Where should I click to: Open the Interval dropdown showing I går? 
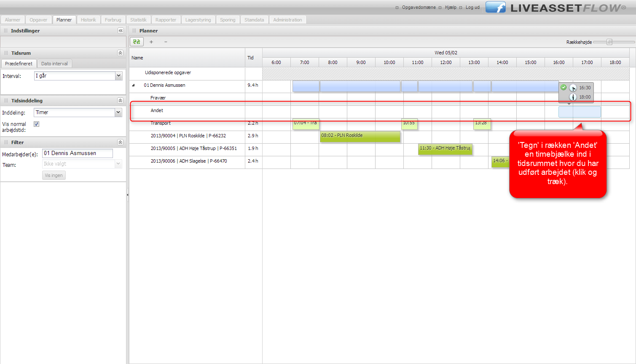point(118,76)
